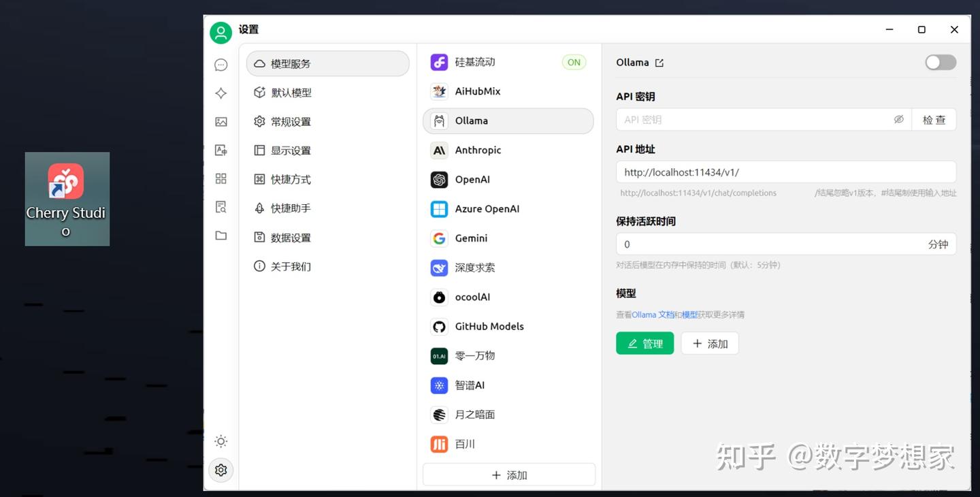Enable the Ollama provider switch

tap(941, 63)
